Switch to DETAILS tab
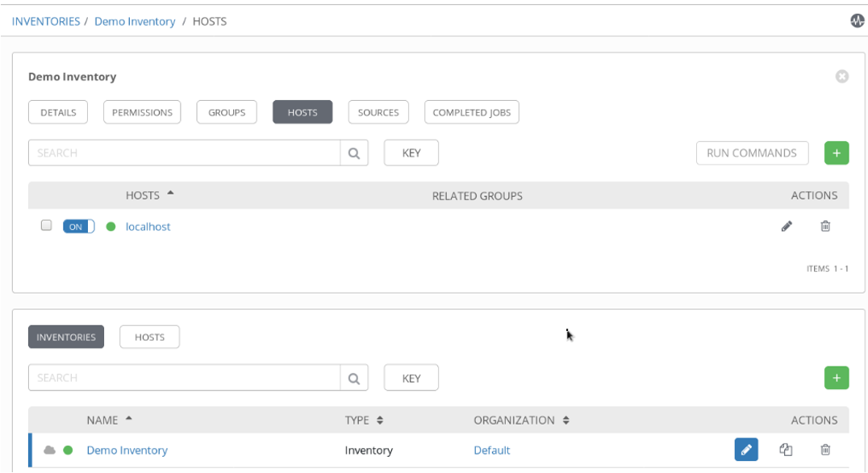Screen dimensions: 868x473 click(58, 112)
